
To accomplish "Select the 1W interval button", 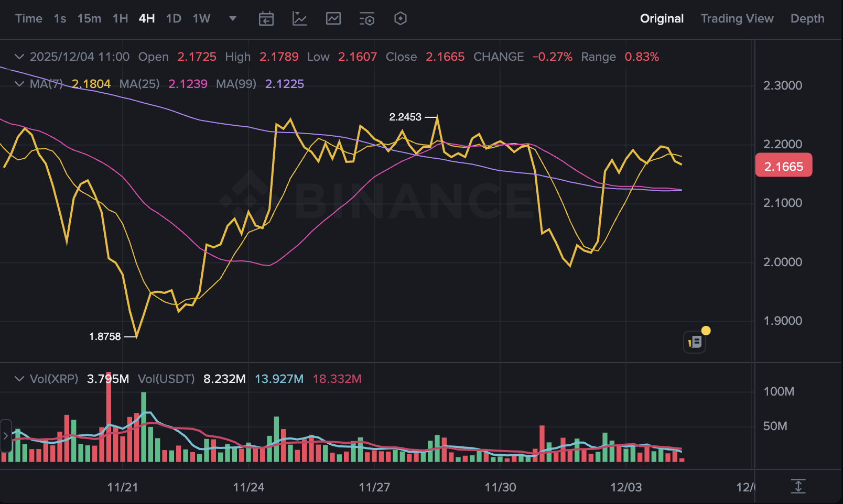I will 201,19.
